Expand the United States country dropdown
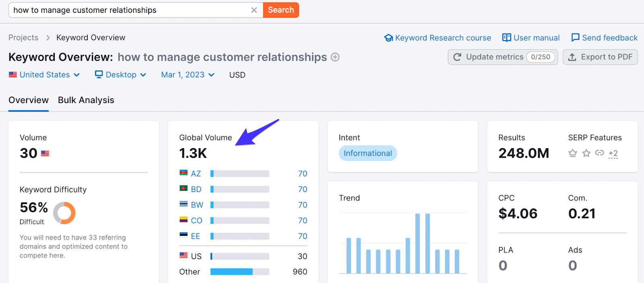 (x=44, y=75)
